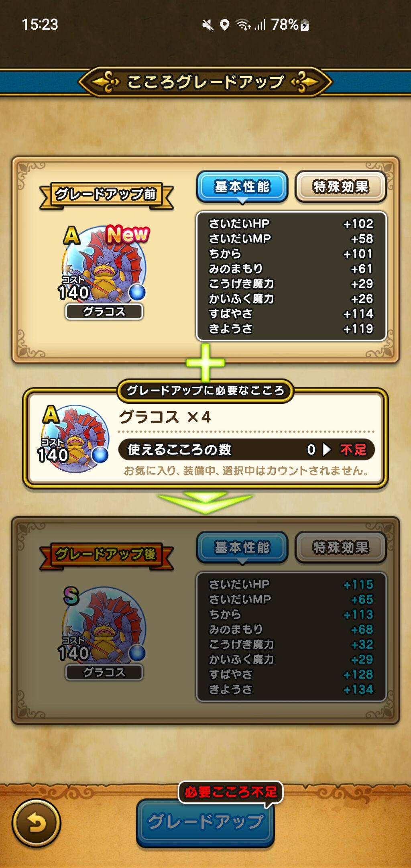
Task: Select the upper 特殊効果 tab
Action: coord(340,187)
